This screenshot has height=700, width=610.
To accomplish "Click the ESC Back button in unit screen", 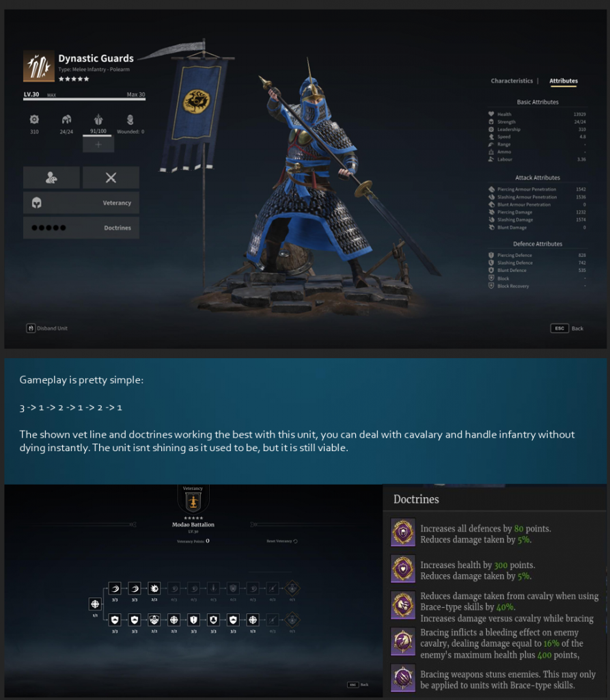I will (567, 328).
